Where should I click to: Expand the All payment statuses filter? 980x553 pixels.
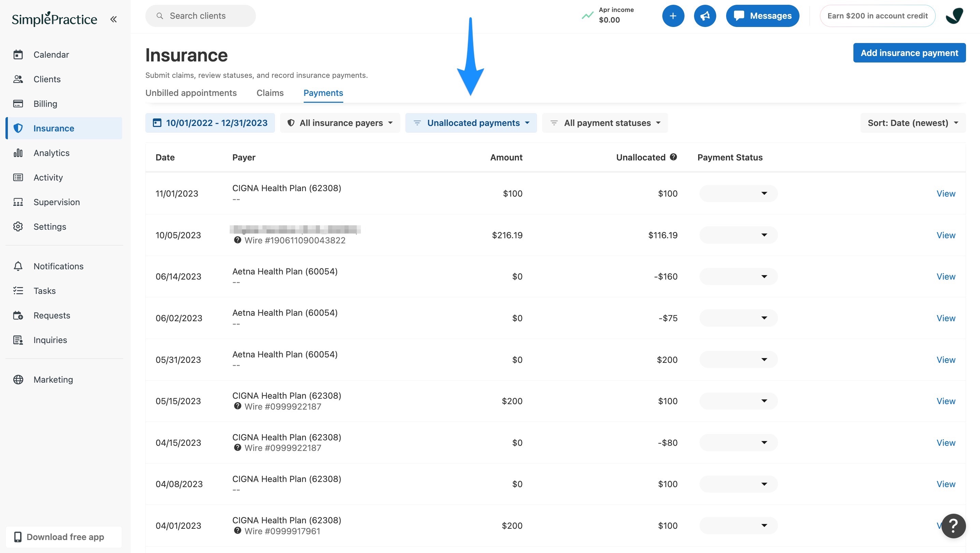[605, 123]
